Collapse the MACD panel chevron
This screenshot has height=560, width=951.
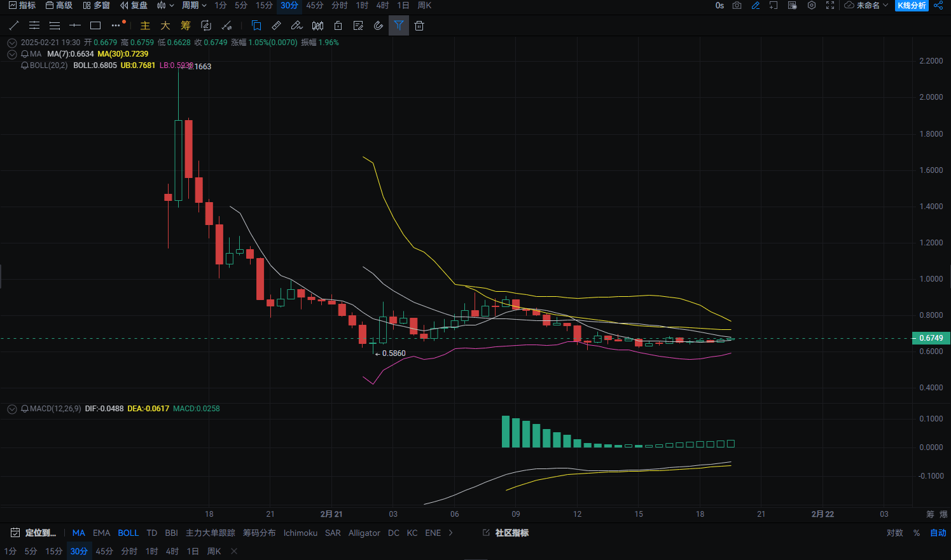(12, 409)
